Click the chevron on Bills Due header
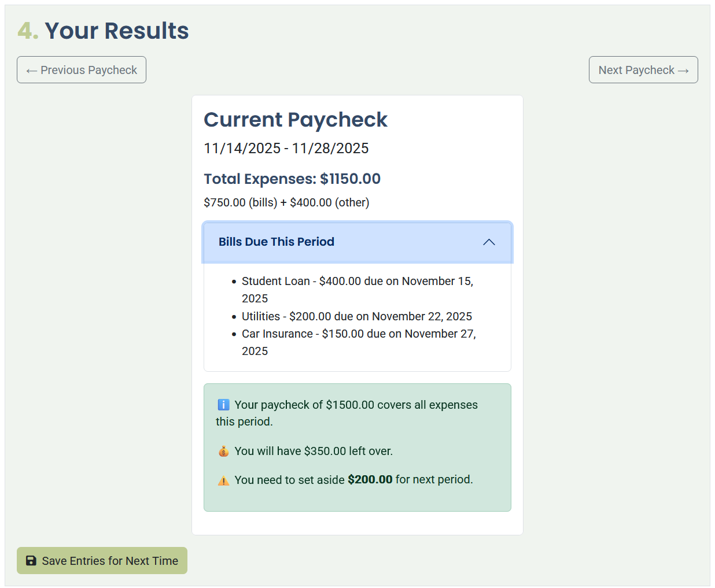Viewport: 715px width, 588px height. [489, 242]
